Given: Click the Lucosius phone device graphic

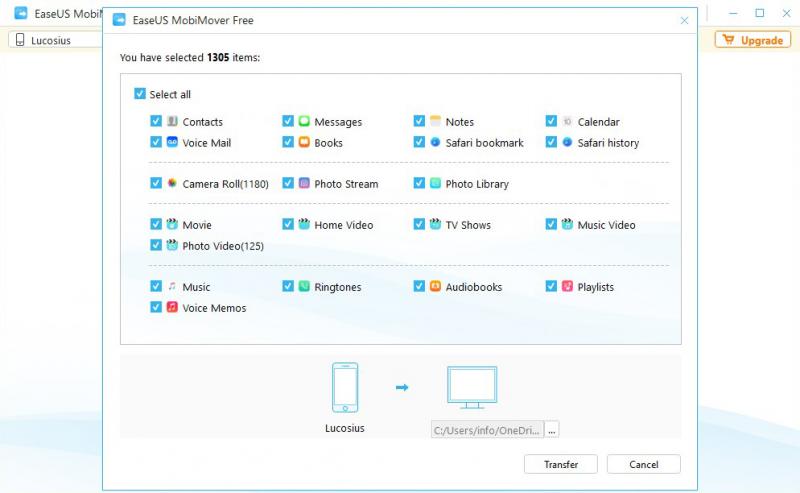Looking at the screenshot, I should (345, 387).
